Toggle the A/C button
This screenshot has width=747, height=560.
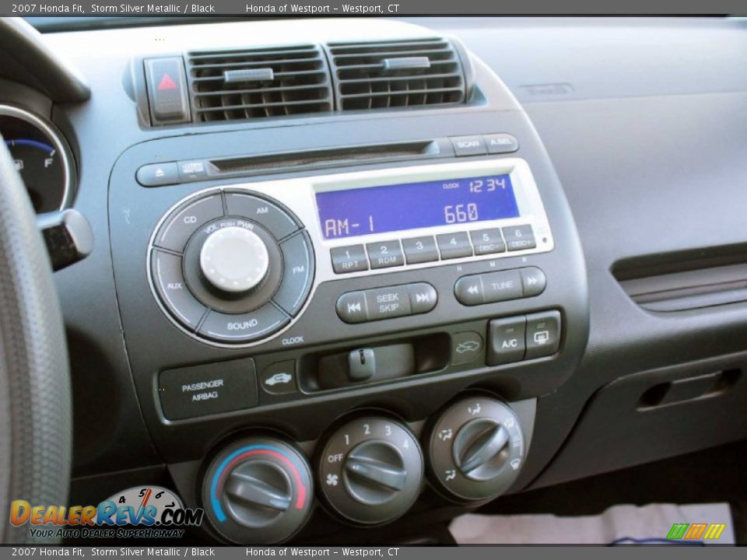coord(507,336)
